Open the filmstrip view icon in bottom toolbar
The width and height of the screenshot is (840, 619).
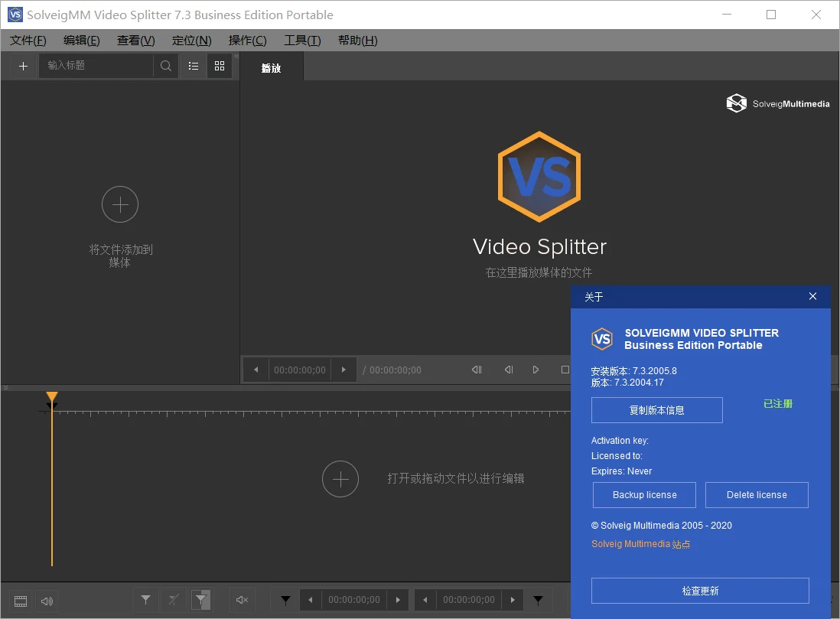20,601
